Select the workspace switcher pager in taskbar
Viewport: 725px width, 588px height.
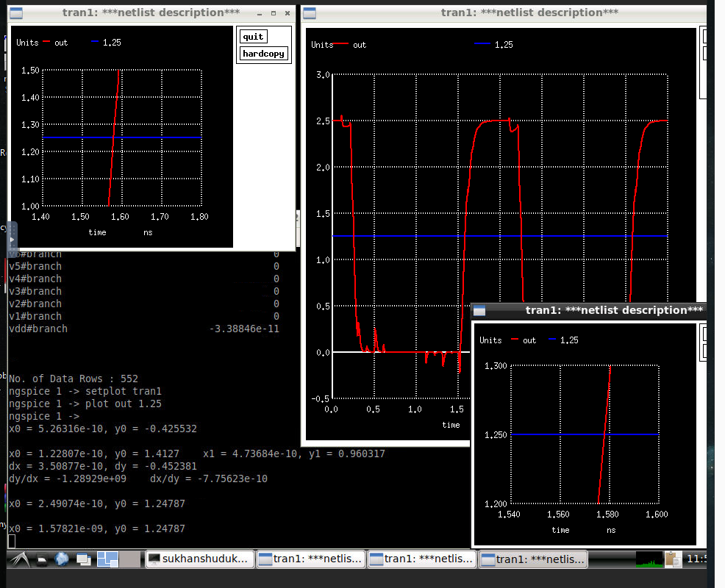point(107,559)
